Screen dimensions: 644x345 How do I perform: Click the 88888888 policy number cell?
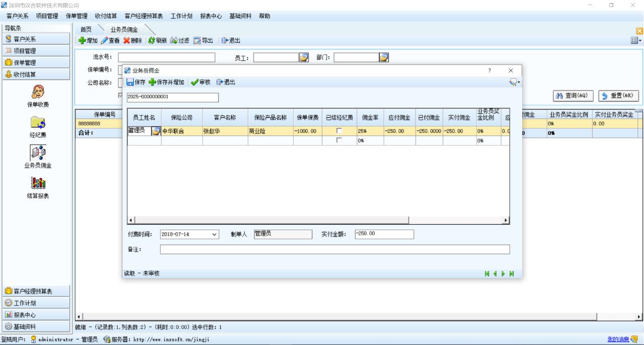click(99, 123)
